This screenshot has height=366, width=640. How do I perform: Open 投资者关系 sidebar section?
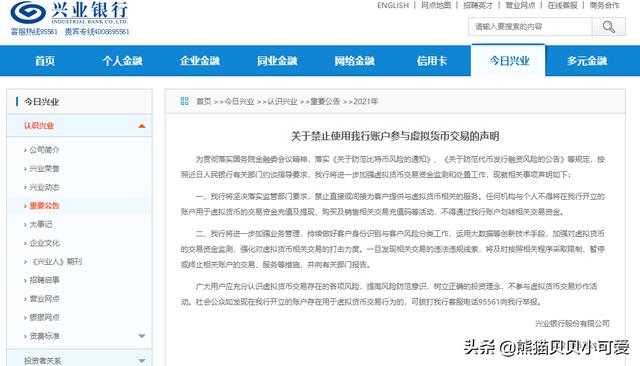[42, 361]
